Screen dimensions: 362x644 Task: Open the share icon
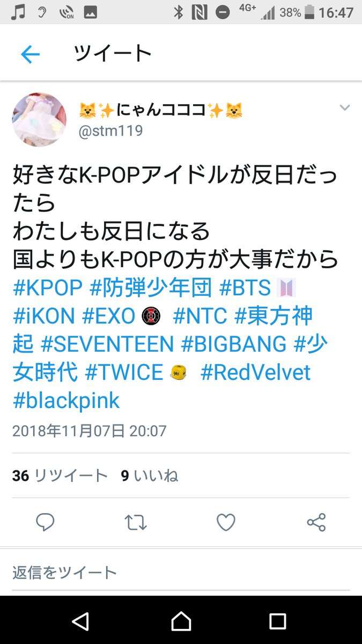point(316,522)
